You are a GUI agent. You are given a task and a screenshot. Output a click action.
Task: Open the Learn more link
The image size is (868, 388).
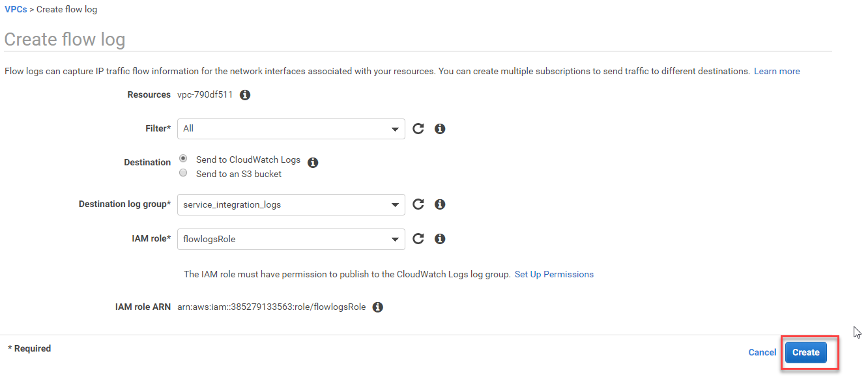[777, 72]
